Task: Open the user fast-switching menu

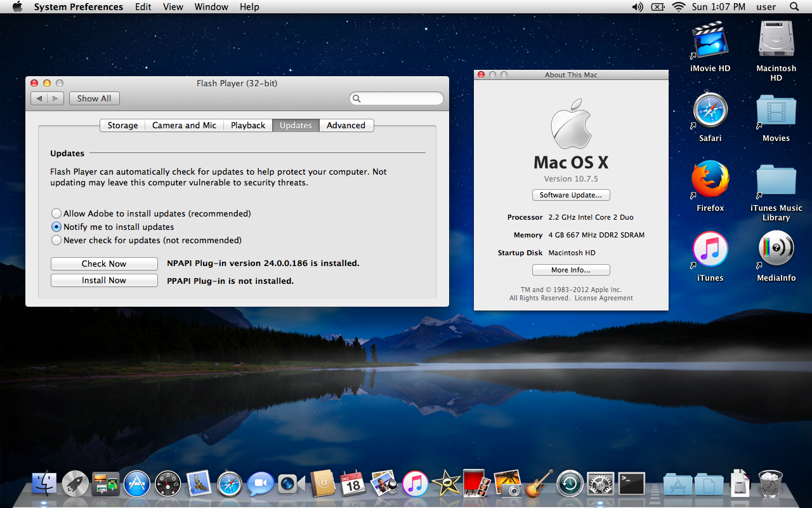Action: [766, 7]
